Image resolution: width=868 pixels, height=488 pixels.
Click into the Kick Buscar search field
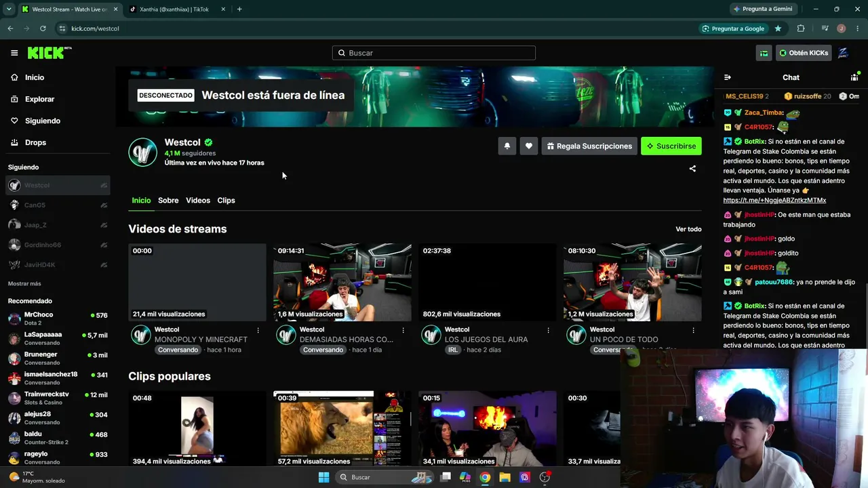tap(434, 53)
